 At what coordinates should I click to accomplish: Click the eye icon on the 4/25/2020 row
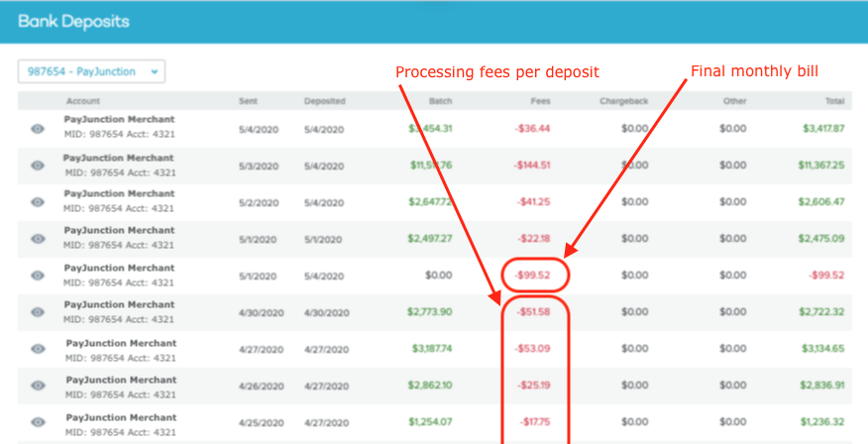38,422
